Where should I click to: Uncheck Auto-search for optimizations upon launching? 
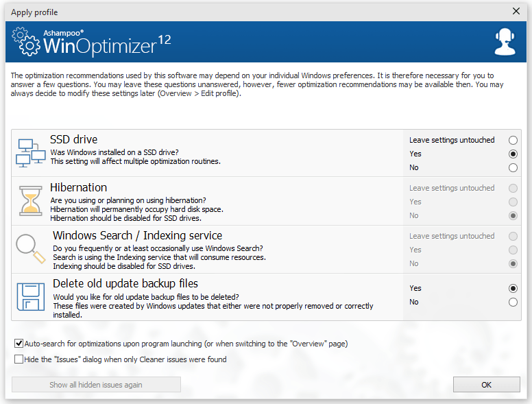19,344
